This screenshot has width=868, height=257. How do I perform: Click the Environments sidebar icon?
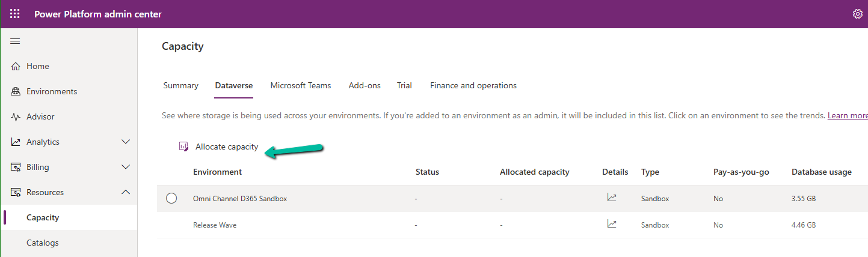point(16,91)
